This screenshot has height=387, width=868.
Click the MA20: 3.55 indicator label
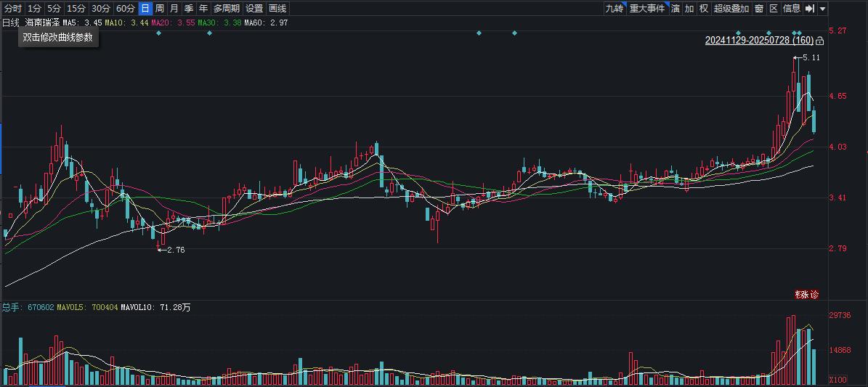(173, 23)
